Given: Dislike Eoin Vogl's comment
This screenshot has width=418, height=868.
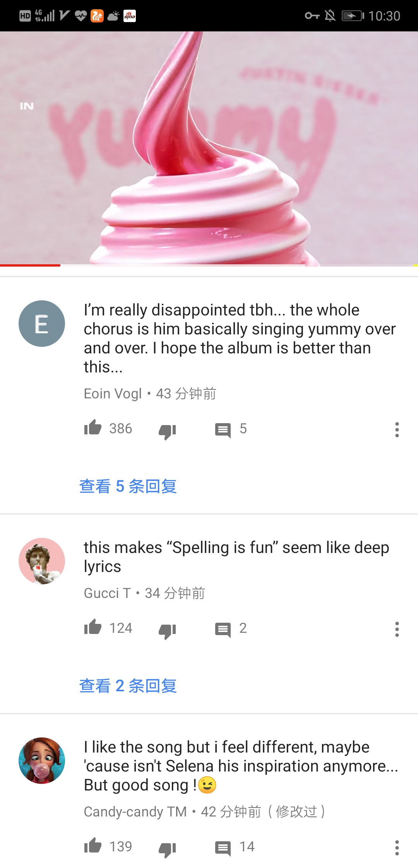Looking at the screenshot, I should (167, 431).
